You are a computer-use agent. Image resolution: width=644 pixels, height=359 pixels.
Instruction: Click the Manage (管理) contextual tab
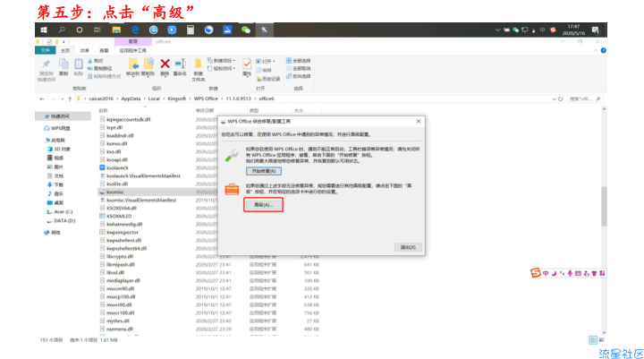point(132,41)
